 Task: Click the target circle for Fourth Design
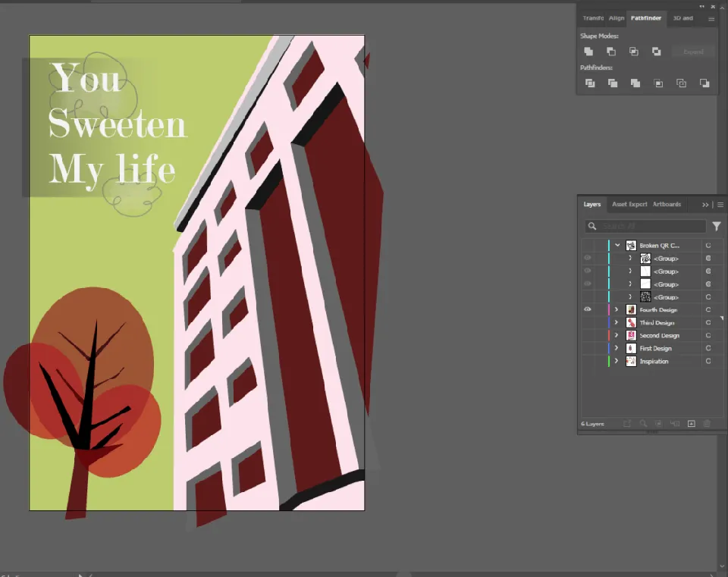[708, 309]
